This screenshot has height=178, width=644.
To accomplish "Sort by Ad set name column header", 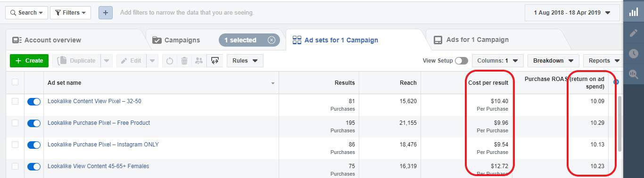I will (64, 83).
